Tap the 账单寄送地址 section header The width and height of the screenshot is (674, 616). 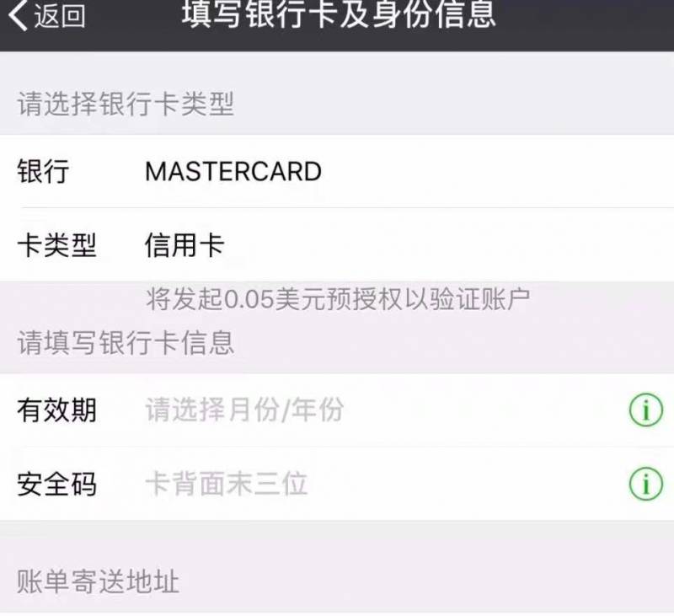pyautogui.click(x=98, y=581)
